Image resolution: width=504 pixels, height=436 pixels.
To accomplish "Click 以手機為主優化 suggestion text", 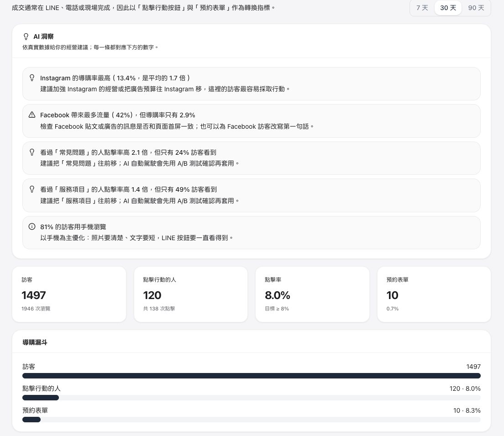I will tap(136, 237).
